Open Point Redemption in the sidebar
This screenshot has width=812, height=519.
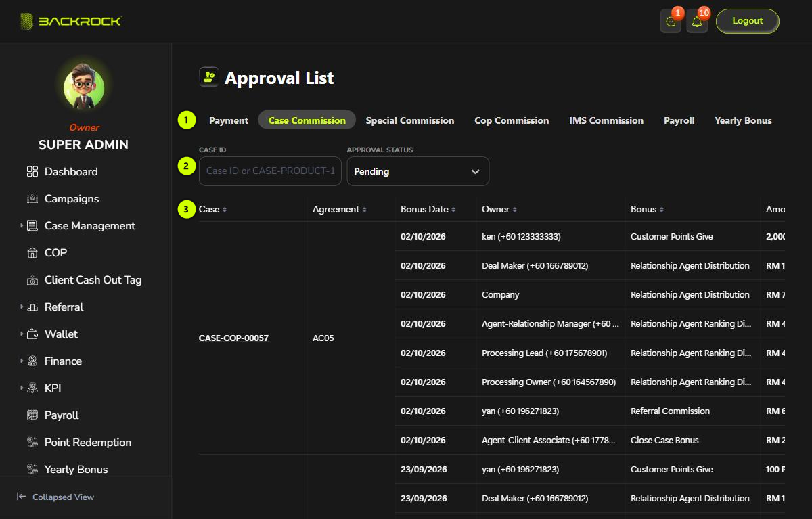coord(87,443)
